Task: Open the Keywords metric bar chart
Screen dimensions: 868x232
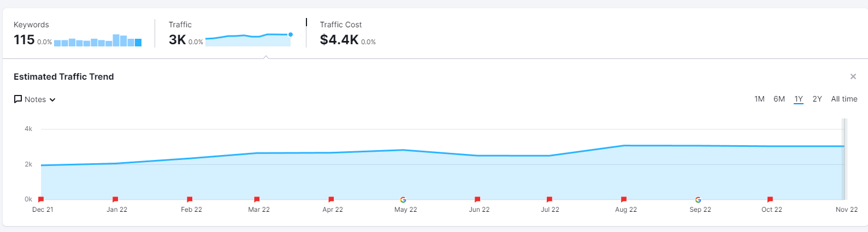Action: 98,41
